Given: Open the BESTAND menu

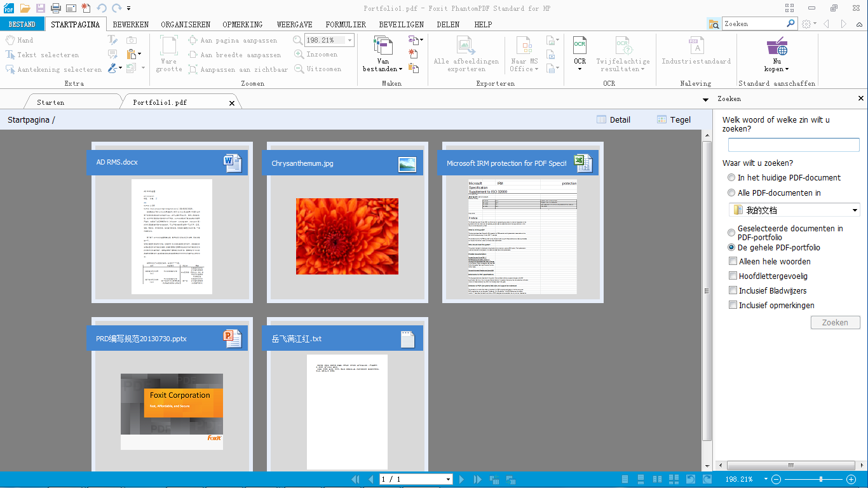Looking at the screenshot, I should 22,24.
